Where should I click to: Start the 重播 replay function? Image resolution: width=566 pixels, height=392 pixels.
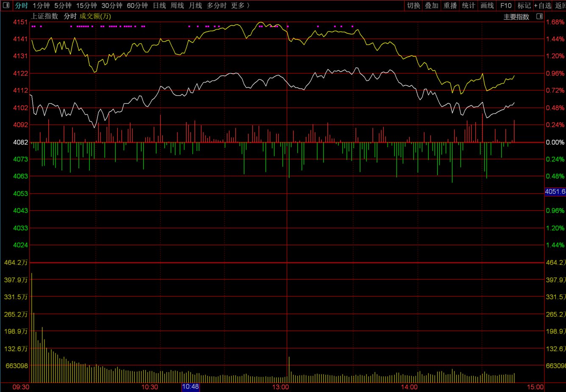coord(450,6)
